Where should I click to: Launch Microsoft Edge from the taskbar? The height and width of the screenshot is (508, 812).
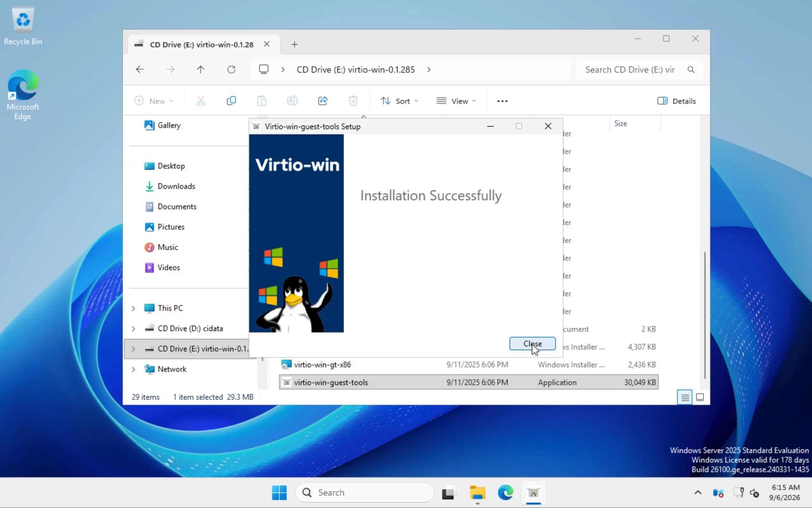tap(505, 492)
